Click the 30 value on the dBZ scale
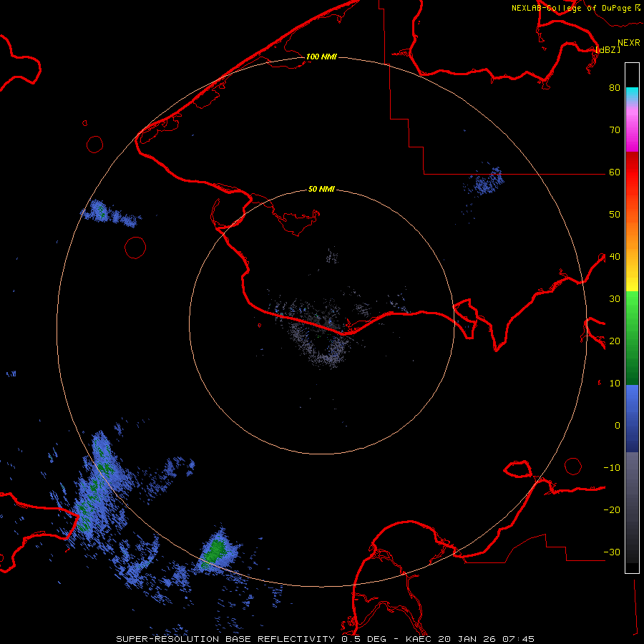This screenshot has height=644, width=644. [x=615, y=299]
